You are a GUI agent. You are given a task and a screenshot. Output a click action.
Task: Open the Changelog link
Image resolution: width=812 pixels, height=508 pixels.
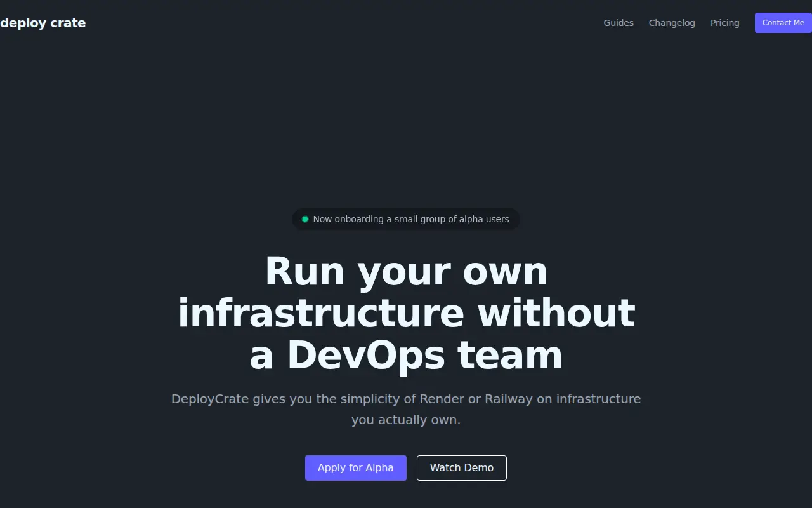pyautogui.click(x=672, y=23)
